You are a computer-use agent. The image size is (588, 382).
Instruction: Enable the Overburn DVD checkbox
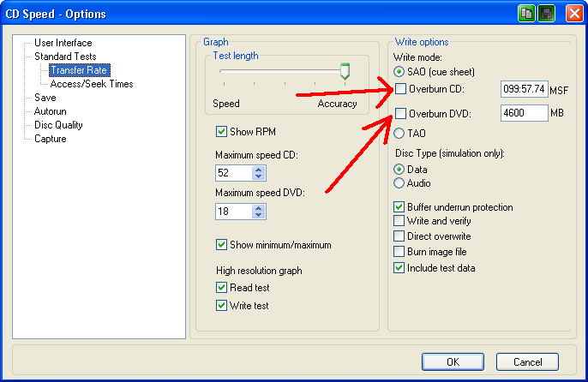[400, 113]
